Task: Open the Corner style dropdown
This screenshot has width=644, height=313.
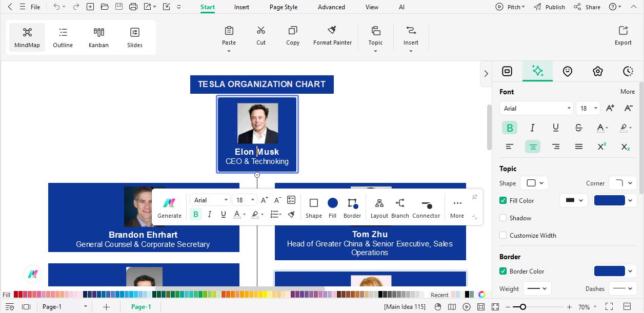Action: tap(623, 183)
